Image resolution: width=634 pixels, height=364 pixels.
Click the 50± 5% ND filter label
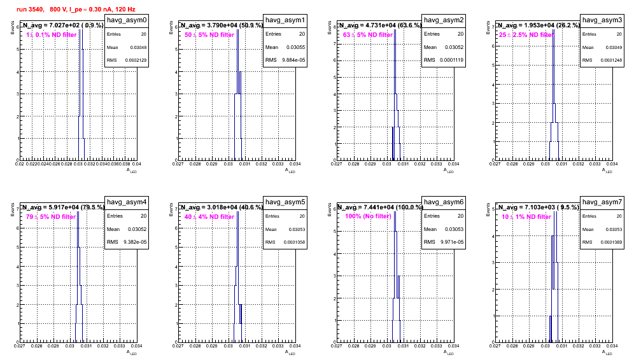click(x=209, y=35)
